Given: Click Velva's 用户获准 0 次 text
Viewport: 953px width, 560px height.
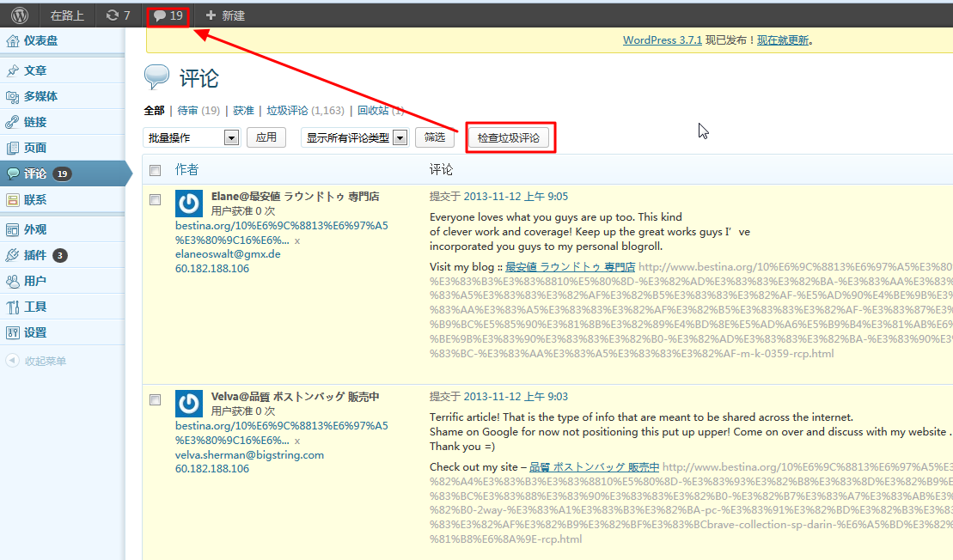Looking at the screenshot, I should [243, 411].
